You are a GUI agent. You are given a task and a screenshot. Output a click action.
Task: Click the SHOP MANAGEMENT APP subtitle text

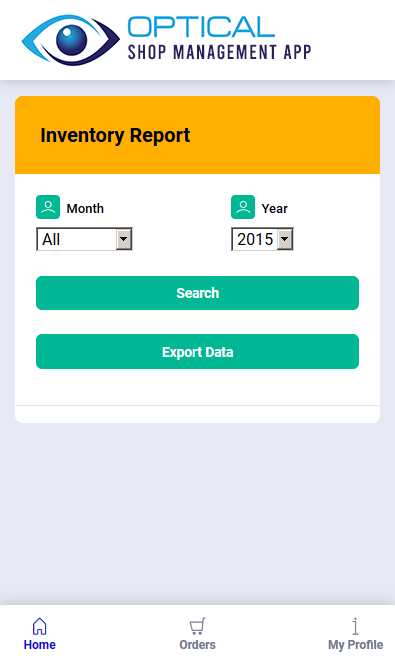click(x=219, y=52)
